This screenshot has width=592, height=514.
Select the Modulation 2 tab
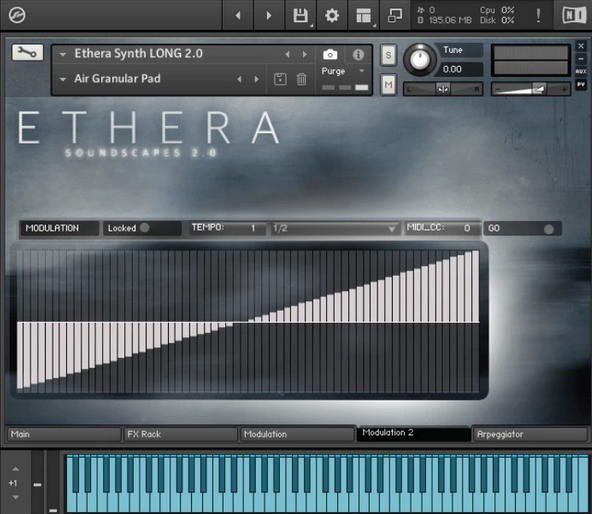(413, 433)
